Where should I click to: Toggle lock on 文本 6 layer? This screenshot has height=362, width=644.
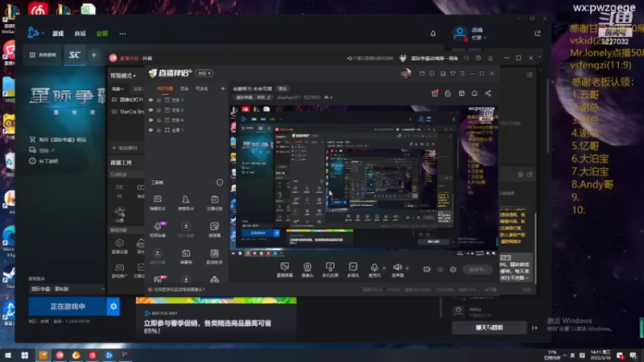159,120
